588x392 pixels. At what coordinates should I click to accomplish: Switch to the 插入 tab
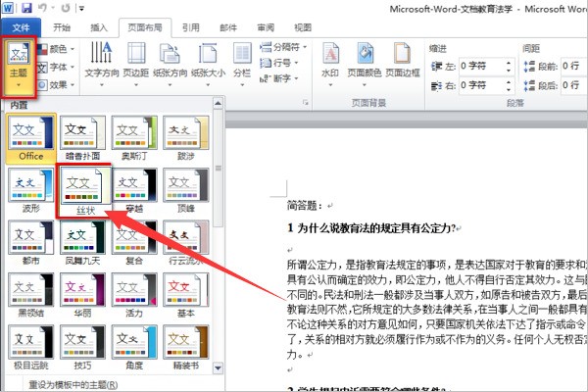100,27
